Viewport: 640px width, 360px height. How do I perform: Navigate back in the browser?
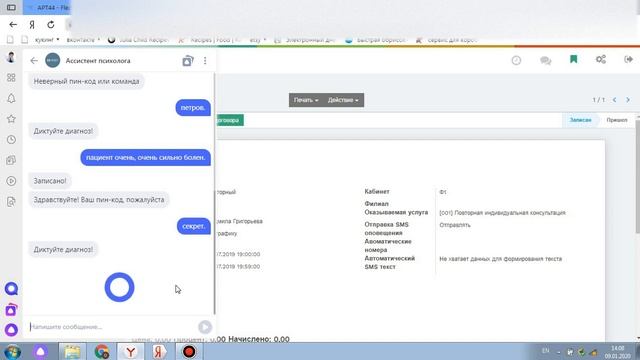pyautogui.click(x=13, y=24)
